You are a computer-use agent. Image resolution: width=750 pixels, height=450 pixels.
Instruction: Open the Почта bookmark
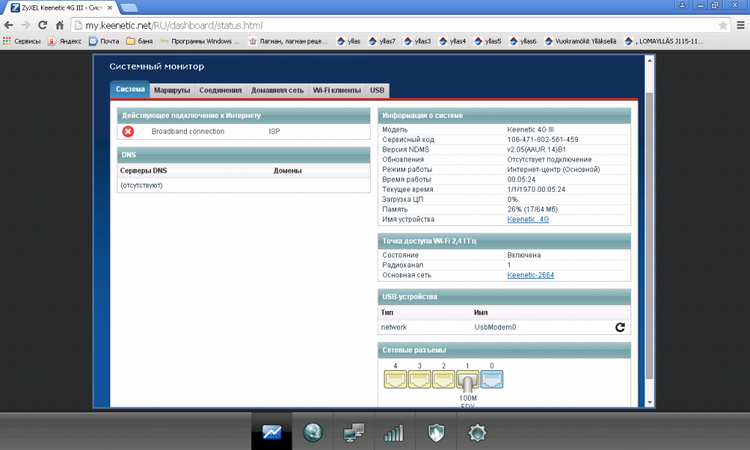click(104, 41)
